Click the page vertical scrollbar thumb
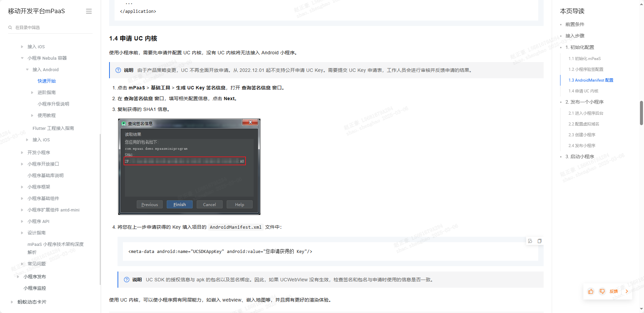The height and width of the screenshot is (313, 644). [x=641, y=113]
